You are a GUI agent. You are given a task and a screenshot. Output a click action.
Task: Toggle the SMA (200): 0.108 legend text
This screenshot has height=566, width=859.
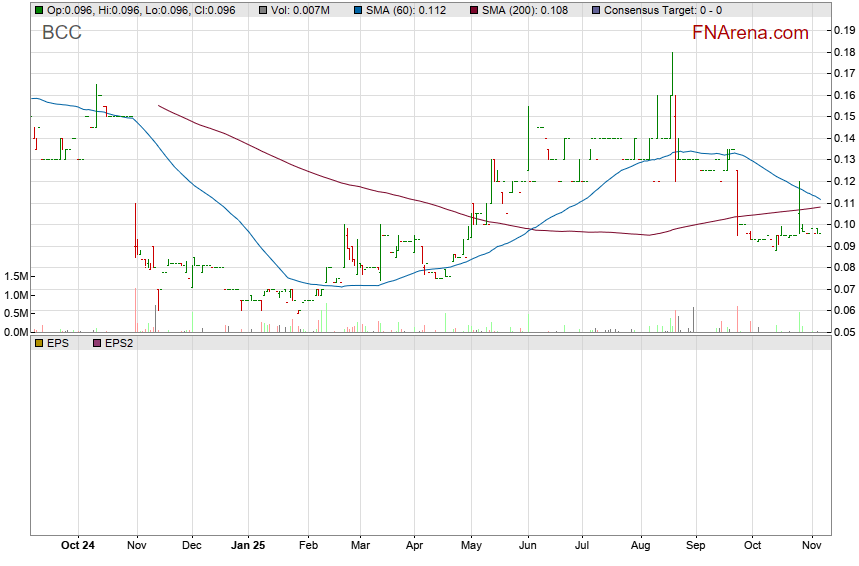526,10
